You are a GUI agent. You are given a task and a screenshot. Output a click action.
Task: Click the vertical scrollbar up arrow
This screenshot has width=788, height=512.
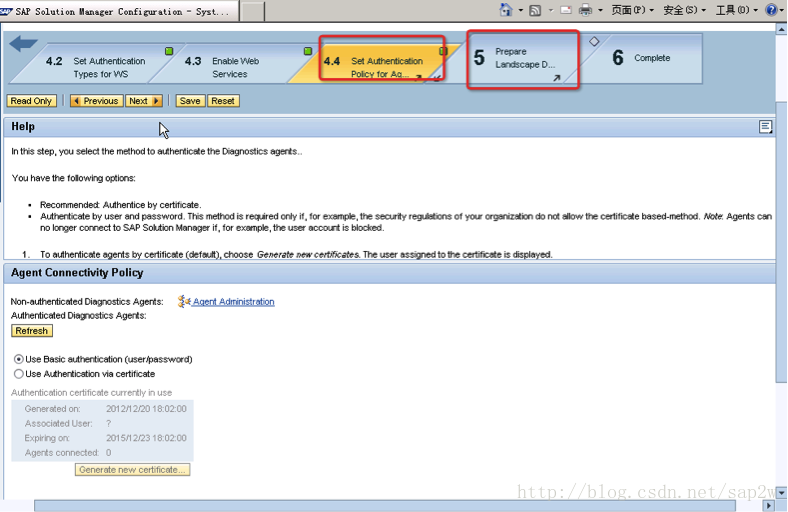coord(781,29)
